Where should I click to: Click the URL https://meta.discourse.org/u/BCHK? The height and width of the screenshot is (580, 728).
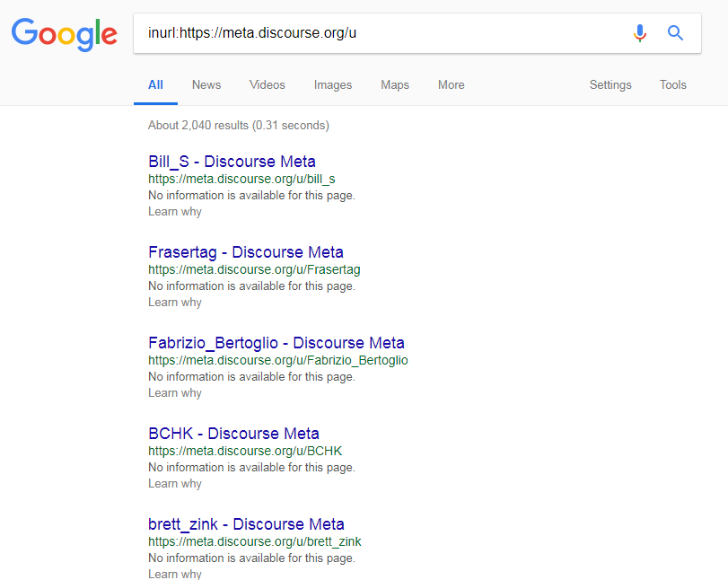tap(245, 451)
